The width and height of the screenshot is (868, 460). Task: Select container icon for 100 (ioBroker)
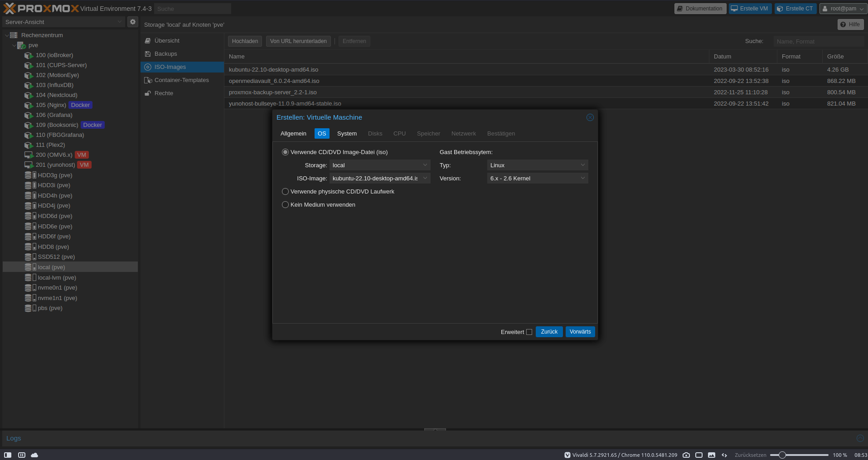(x=29, y=55)
